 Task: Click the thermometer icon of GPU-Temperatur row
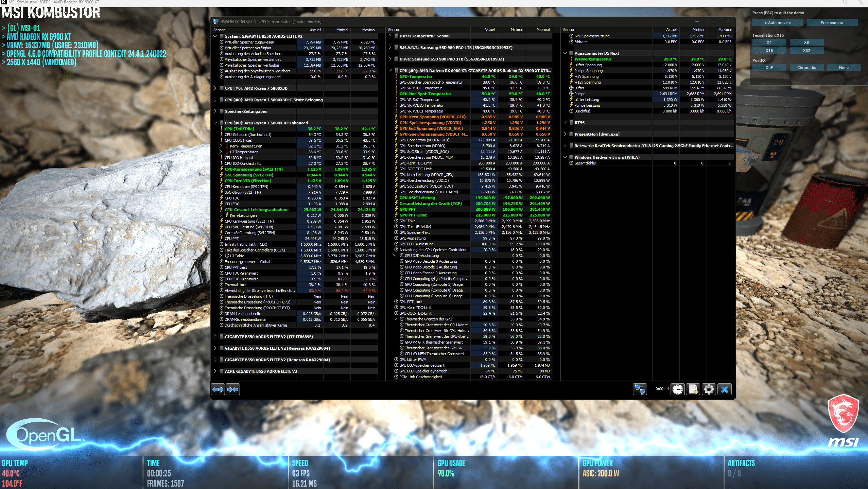(396, 76)
